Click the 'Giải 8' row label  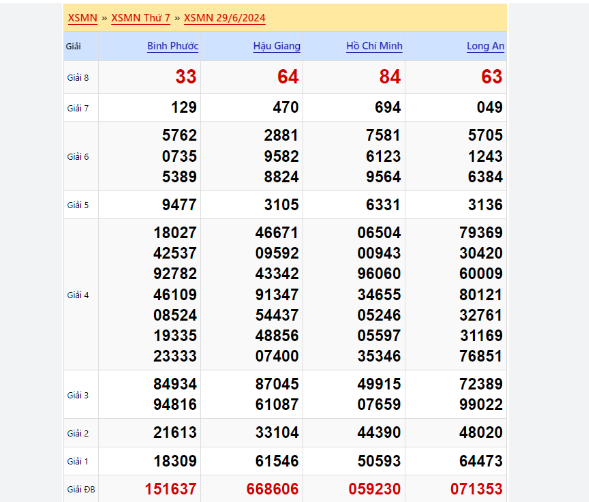click(x=78, y=78)
